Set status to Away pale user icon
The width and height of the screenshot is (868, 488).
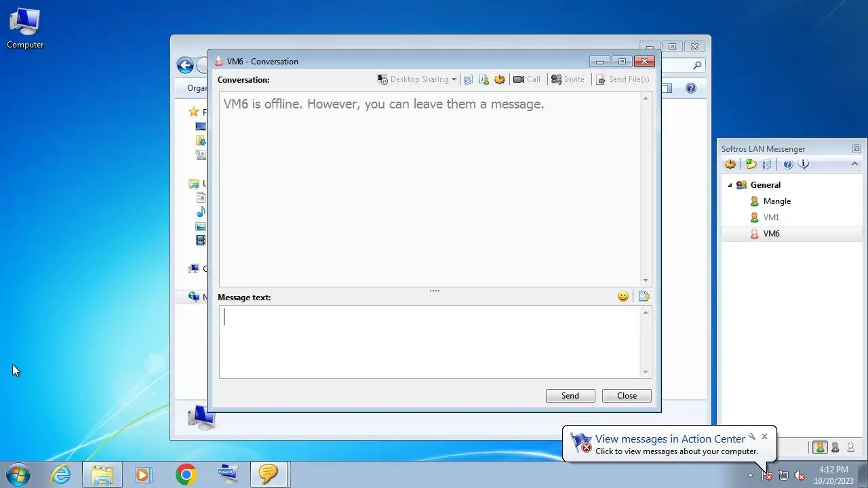(x=850, y=447)
